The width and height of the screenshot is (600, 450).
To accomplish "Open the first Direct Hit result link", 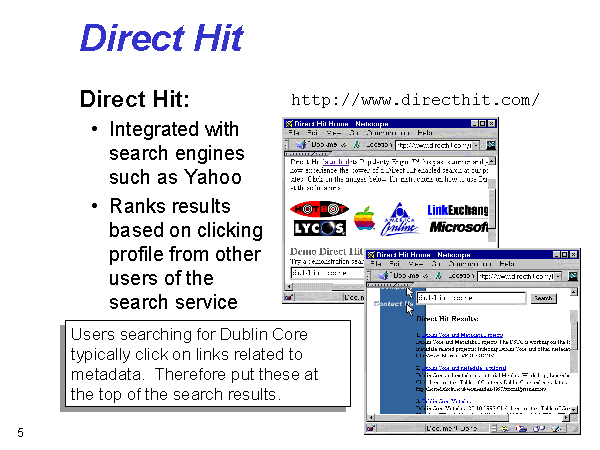I will pos(462,335).
